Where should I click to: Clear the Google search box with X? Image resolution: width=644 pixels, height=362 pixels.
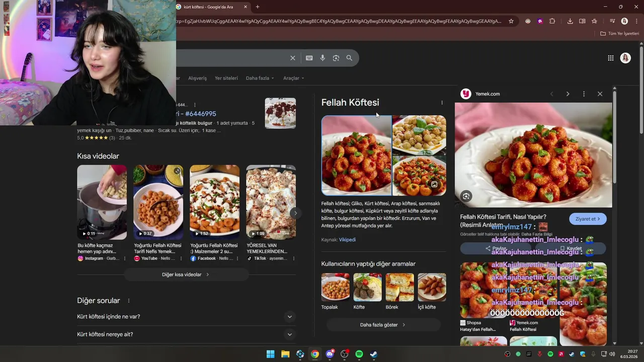[x=293, y=58]
